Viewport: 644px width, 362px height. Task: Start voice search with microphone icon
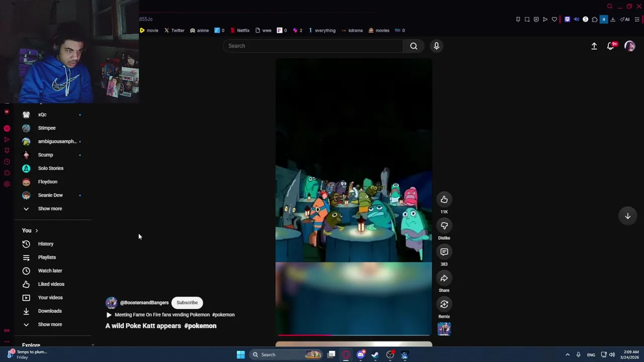point(437,46)
